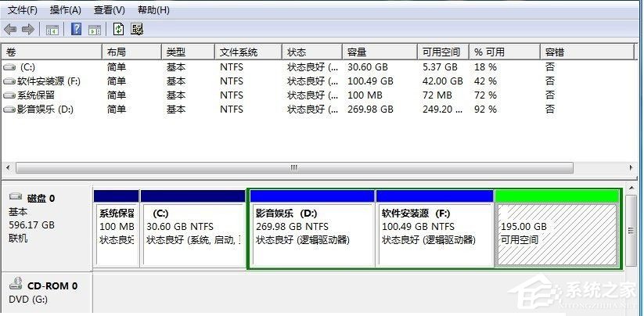Click the 磁盘 0 disk icon
This screenshot has width=644, height=316.
(16, 199)
